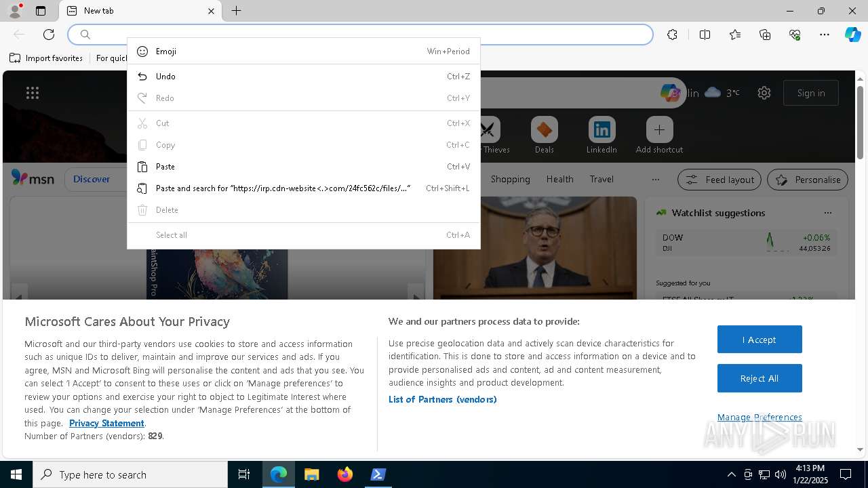Open the news photo thumbnail
This screenshot has height=488, width=868.
(535, 247)
